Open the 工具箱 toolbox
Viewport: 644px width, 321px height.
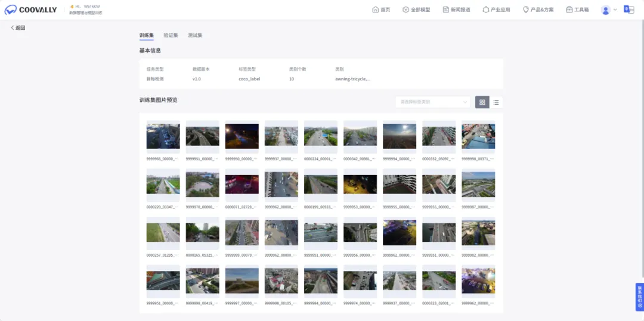pos(577,10)
